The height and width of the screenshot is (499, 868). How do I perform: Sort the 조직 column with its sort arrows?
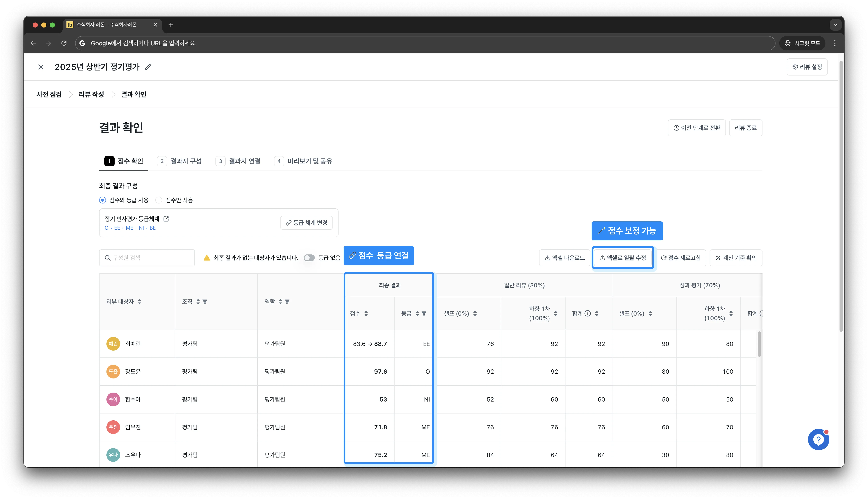coord(198,302)
